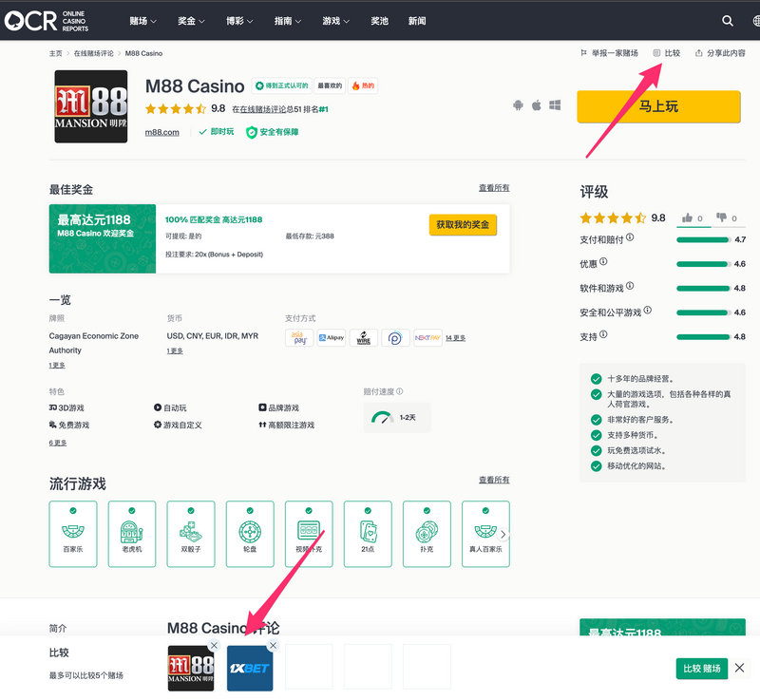760x700 pixels.
Task: Click the OCR Online Casino Reports logo
Action: (x=47, y=21)
